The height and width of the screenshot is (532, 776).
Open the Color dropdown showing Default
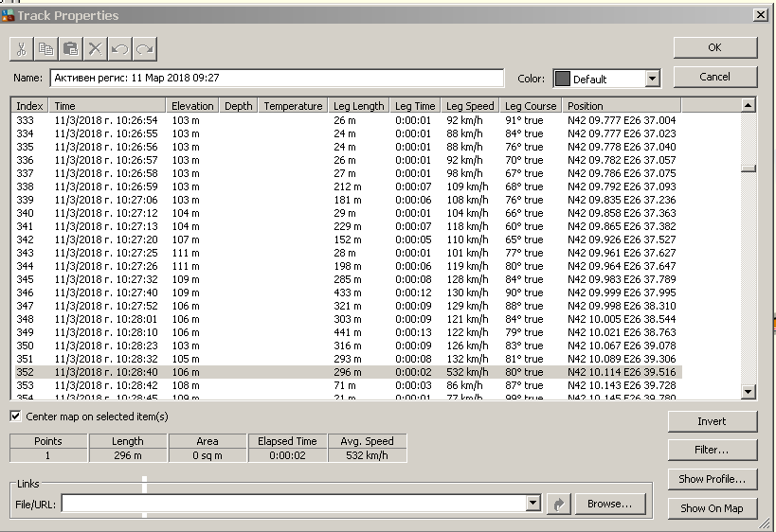[652, 80]
